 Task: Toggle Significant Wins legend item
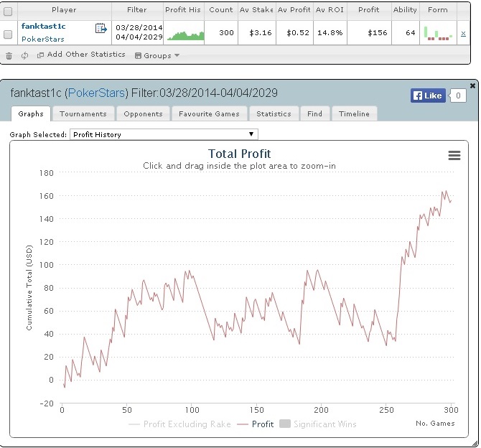[x=321, y=424]
